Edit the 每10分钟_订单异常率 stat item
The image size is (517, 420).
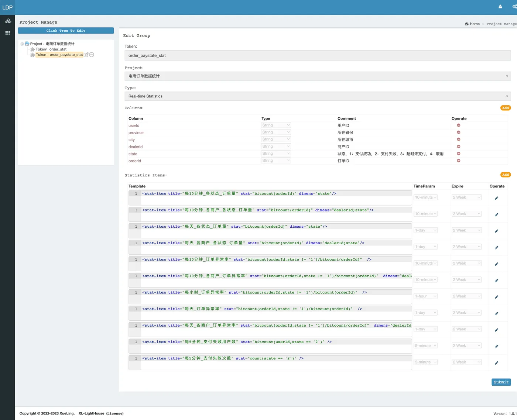496,264
